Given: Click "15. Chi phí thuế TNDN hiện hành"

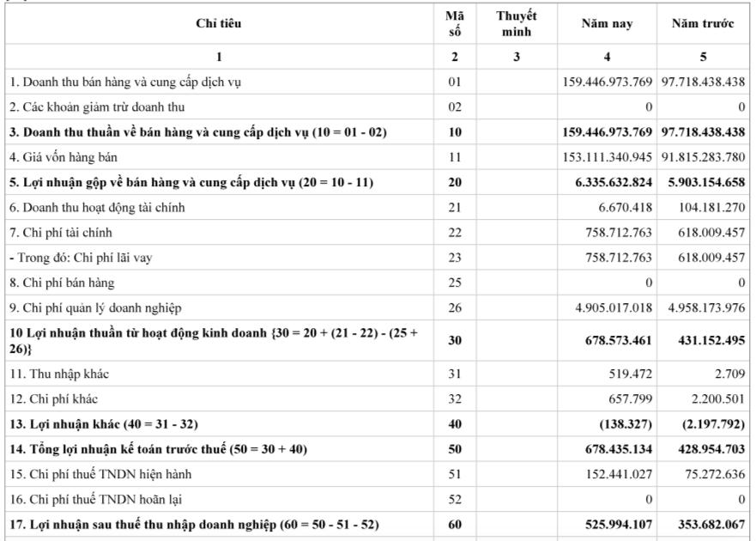Looking at the screenshot, I should pos(100,474).
